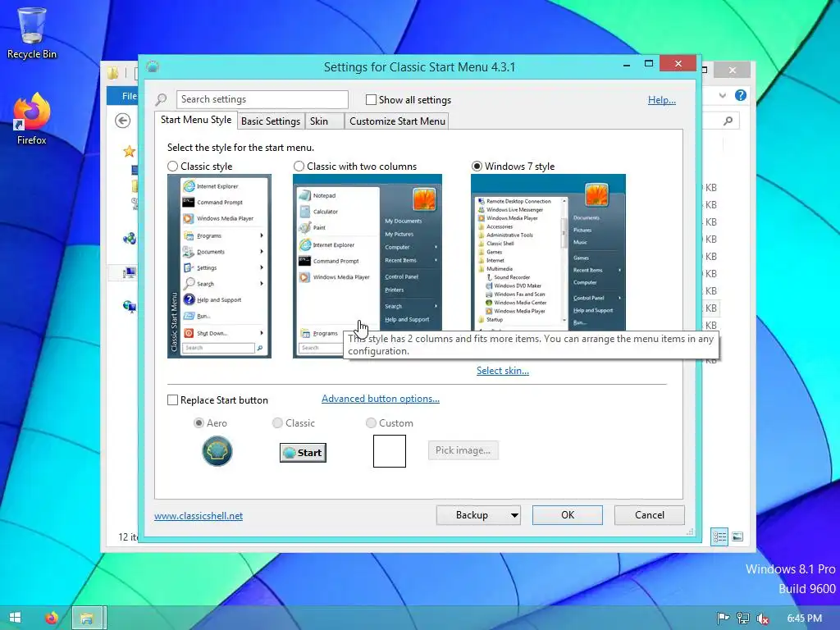Choose the Classic button radio option
The width and height of the screenshot is (840, 630).
(x=277, y=423)
